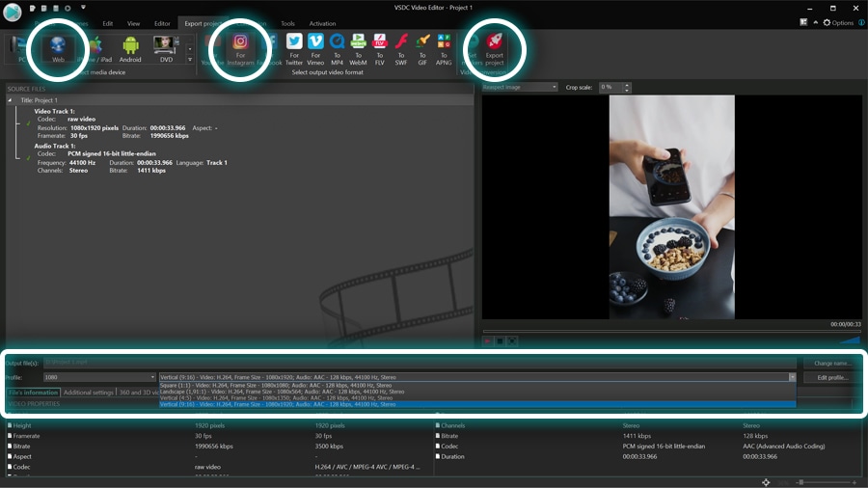Choose the For Instagram output format
The image size is (868, 488).
tap(240, 50)
